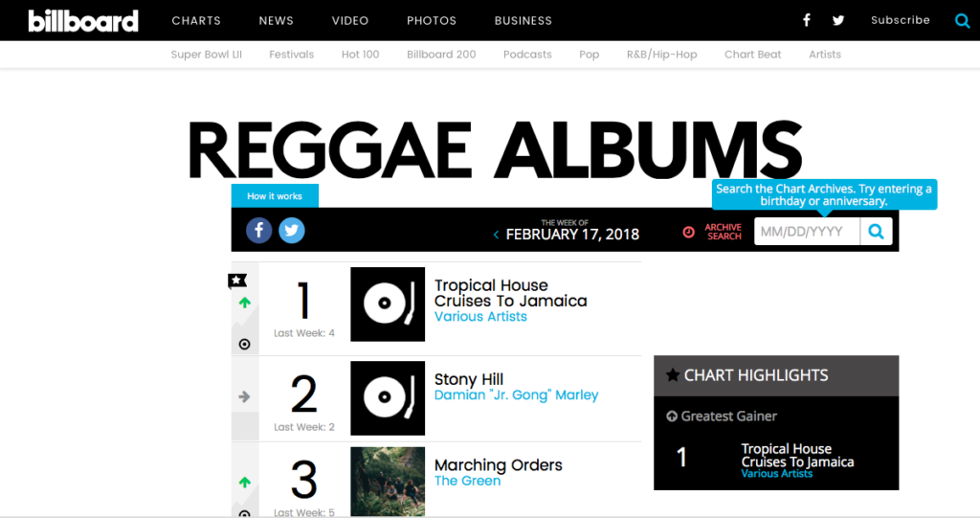Click the Facebook icon in top header
The width and height of the screenshot is (980, 518).
(x=807, y=20)
